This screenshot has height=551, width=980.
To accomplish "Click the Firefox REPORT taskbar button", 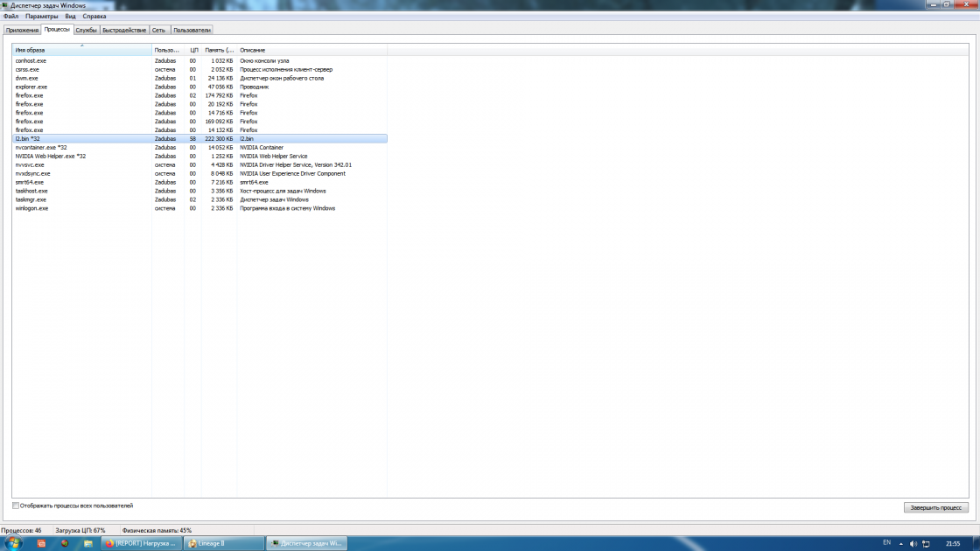I will (138, 543).
